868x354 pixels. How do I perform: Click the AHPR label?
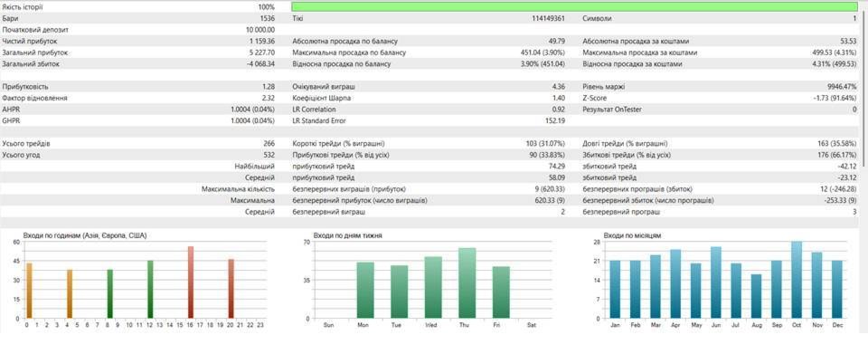(10, 110)
